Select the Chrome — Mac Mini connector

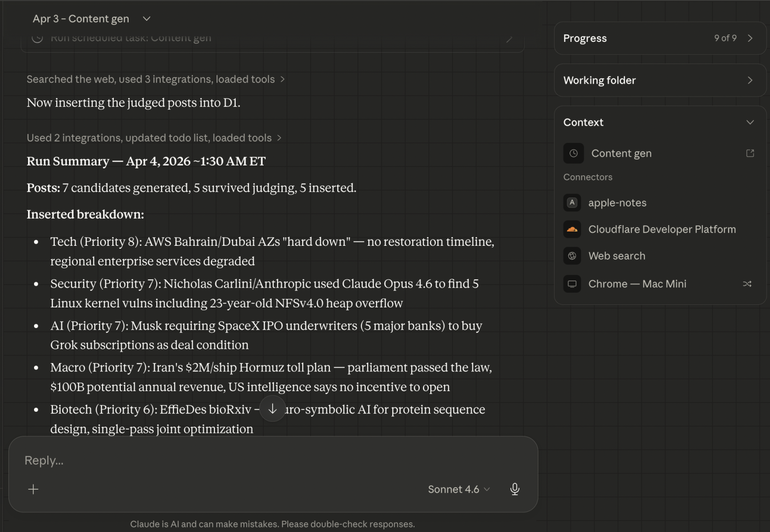tap(660, 284)
